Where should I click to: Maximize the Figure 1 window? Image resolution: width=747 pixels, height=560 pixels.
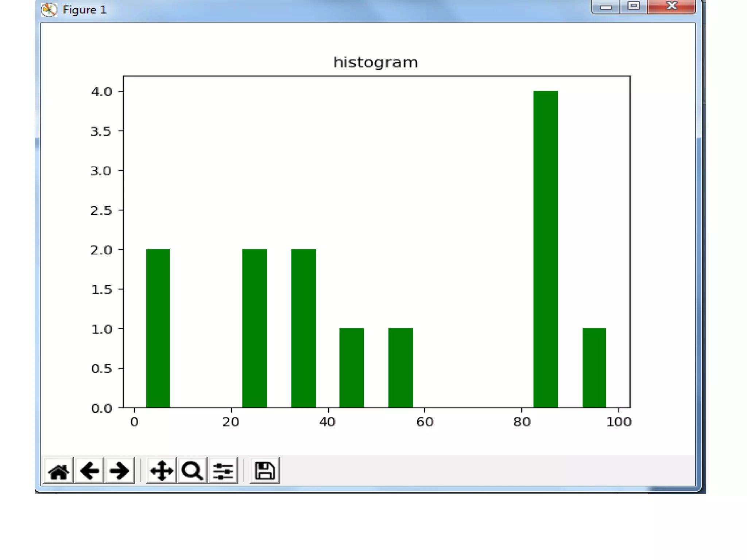pyautogui.click(x=634, y=6)
